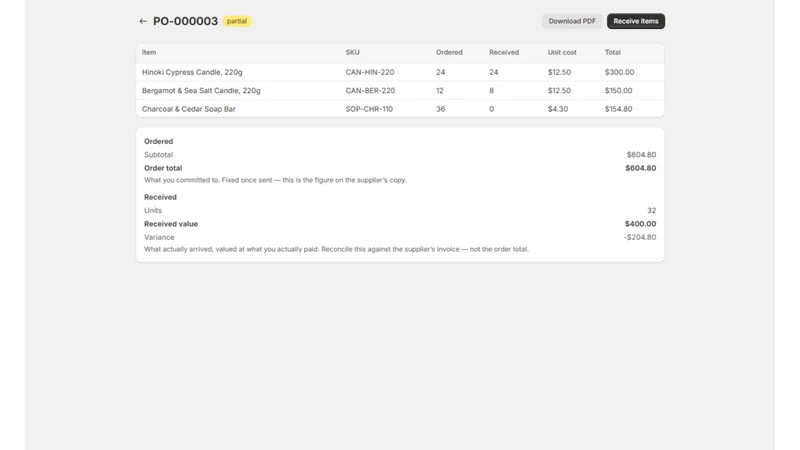The height and width of the screenshot is (450, 800).
Task: Click the Units value 32
Action: 652,210
